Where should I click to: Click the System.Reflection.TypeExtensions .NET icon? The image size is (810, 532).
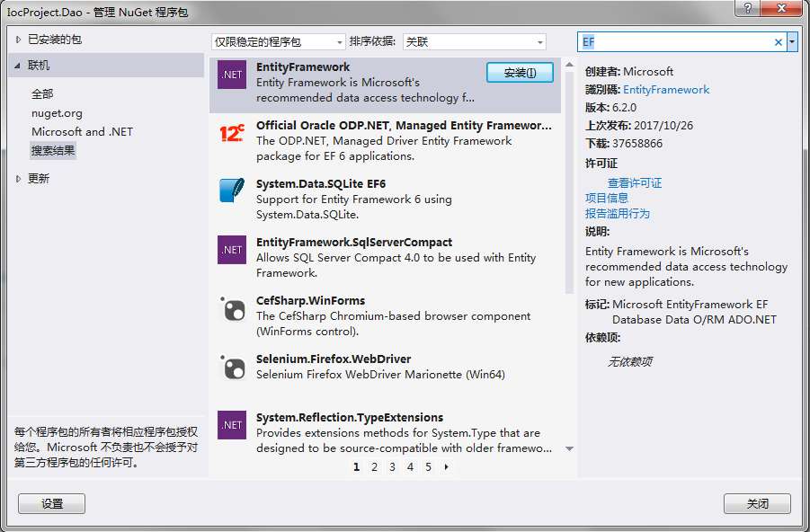pos(231,425)
